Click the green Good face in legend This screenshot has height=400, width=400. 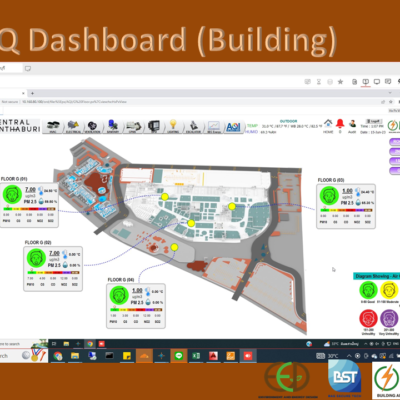point(368,290)
